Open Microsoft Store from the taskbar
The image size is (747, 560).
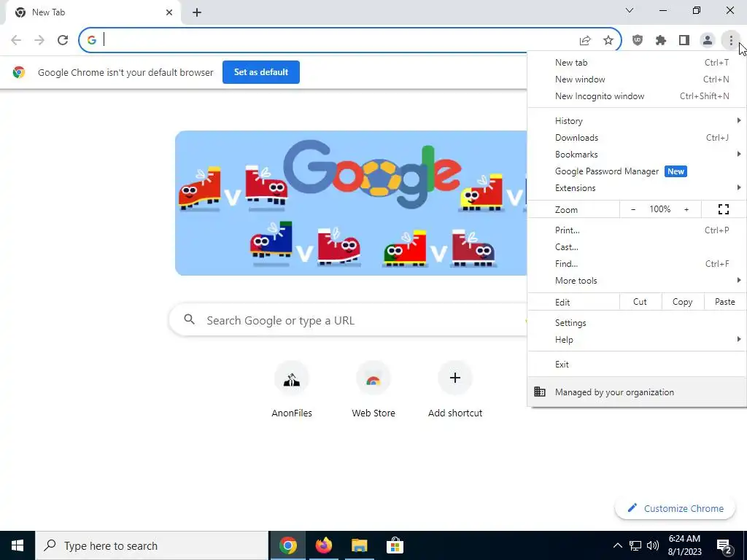tap(395, 545)
